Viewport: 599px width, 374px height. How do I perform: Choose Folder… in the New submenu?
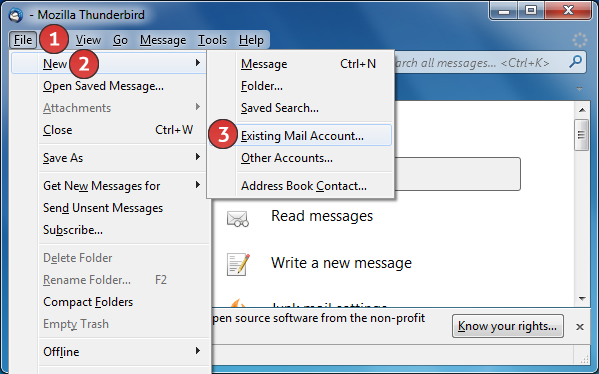coord(300,86)
